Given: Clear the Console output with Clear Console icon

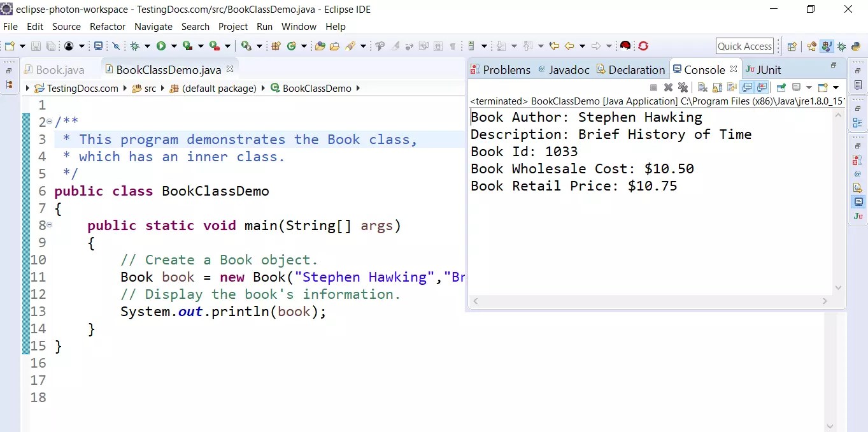Looking at the screenshot, I should point(702,87).
